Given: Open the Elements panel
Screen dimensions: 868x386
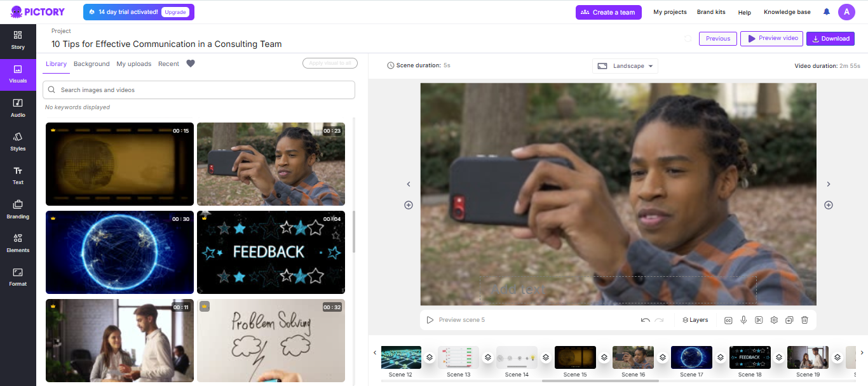Looking at the screenshot, I should (x=18, y=243).
